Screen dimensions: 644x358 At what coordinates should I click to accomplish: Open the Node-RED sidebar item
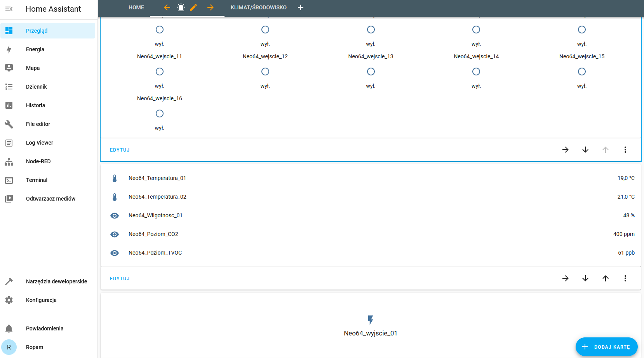(38, 161)
